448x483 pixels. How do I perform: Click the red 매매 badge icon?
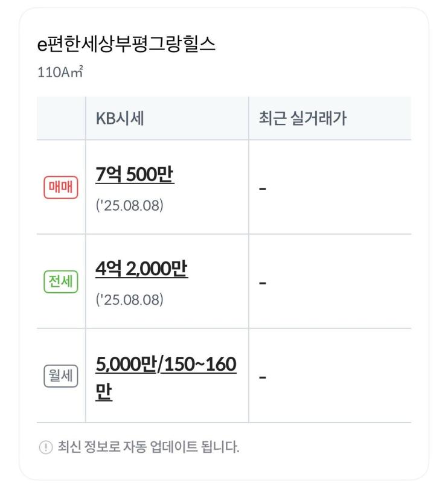[61, 187]
